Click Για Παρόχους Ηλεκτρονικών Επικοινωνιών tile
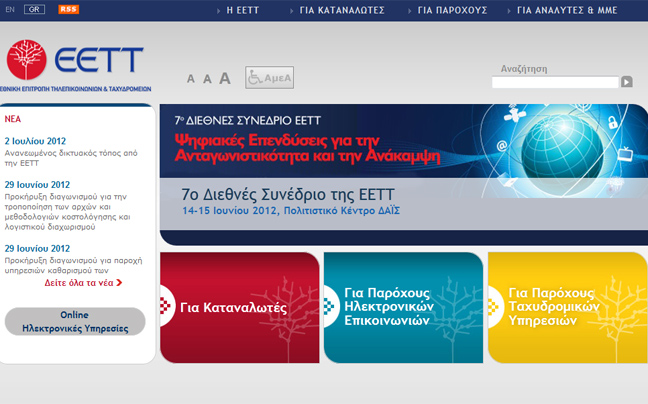The height and width of the screenshot is (404, 648). pyautogui.click(x=403, y=308)
